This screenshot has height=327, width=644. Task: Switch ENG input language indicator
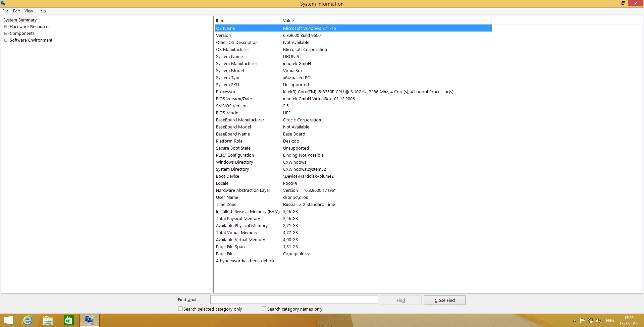(610, 321)
